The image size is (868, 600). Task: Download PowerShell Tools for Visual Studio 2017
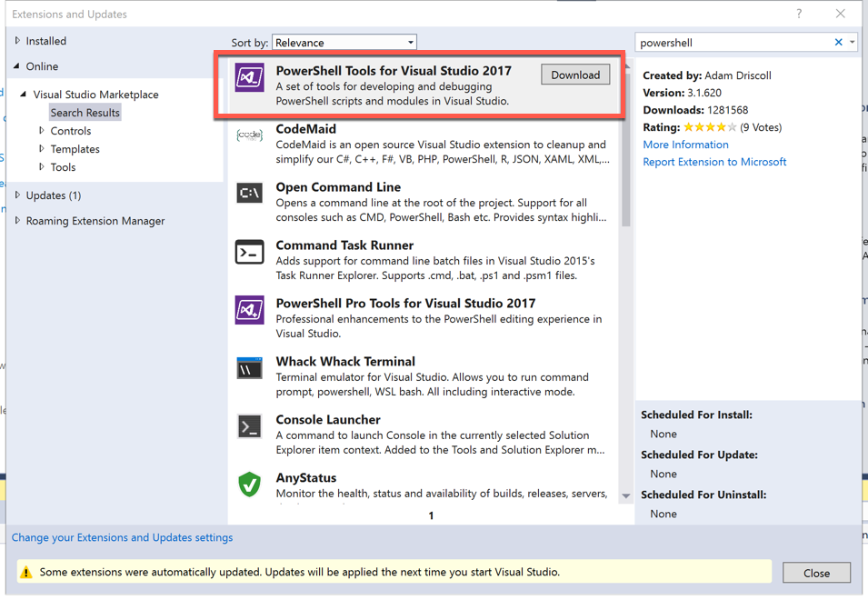click(575, 75)
